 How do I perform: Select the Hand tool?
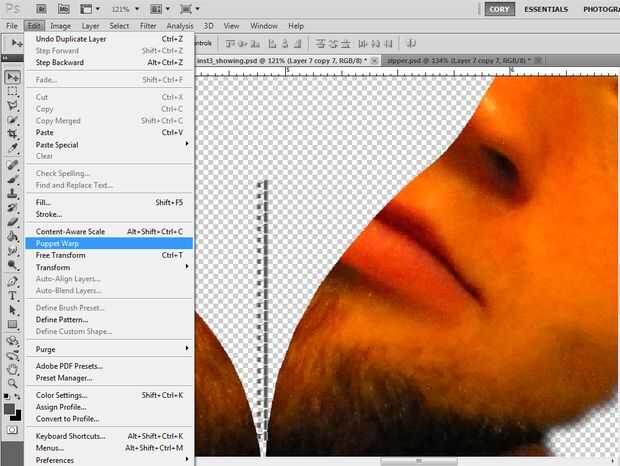pyautogui.click(x=12, y=369)
